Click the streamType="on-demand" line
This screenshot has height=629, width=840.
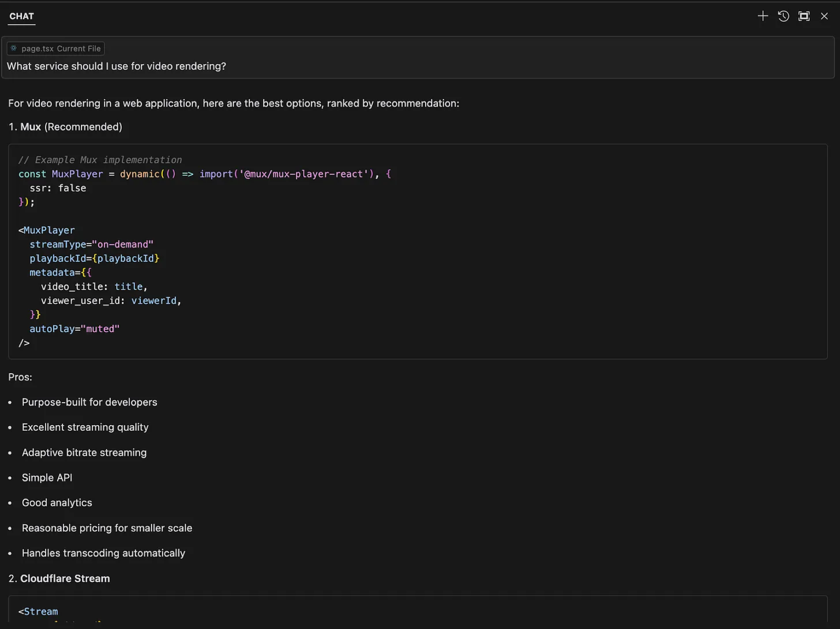(x=91, y=244)
